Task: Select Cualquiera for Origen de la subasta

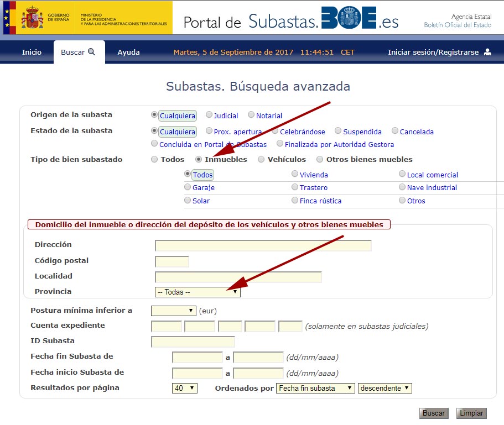Action: (154, 115)
